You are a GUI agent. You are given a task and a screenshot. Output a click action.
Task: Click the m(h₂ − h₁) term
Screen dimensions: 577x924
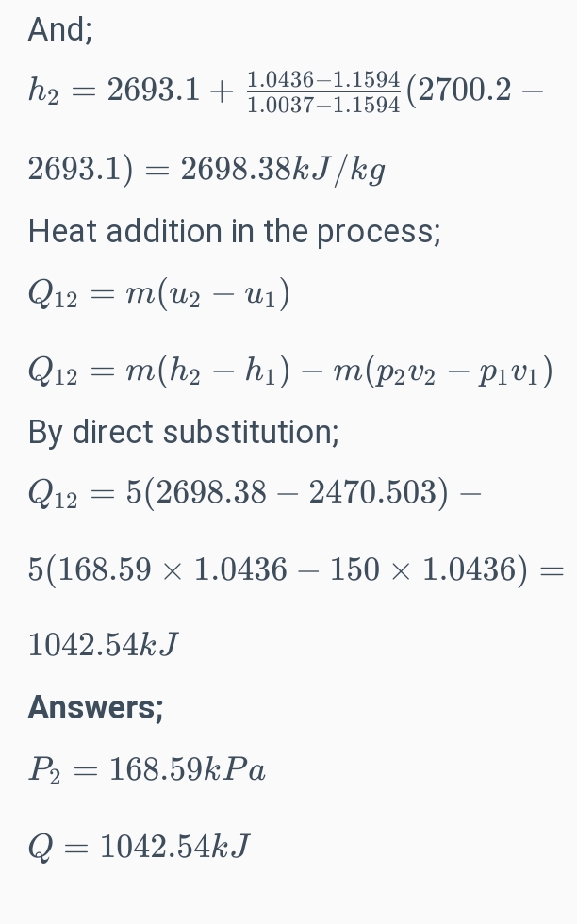coord(200,371)
